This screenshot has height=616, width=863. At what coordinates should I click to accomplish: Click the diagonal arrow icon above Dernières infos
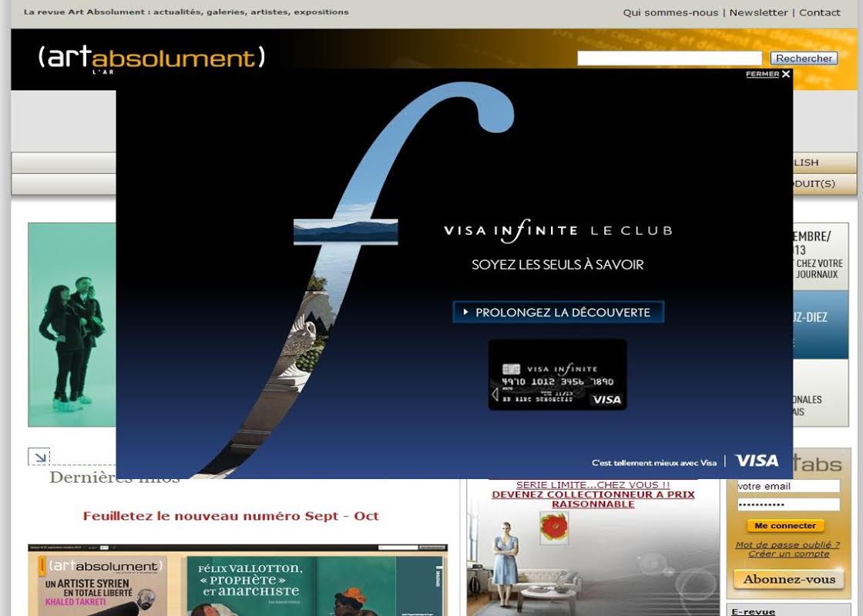coord(39,457)
